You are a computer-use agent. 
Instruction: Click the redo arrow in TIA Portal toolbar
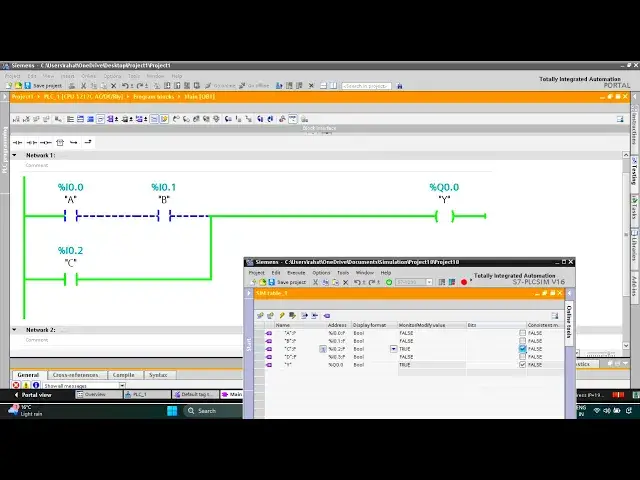pos(140,86)
